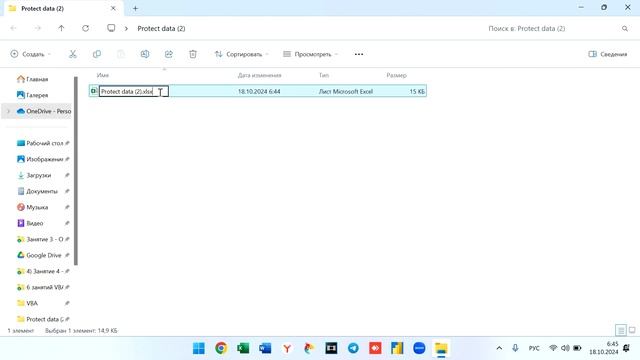Open Google Chrome from taskbar
The image size is (640, 360).
pyautogui.click(x=221, y=348)
